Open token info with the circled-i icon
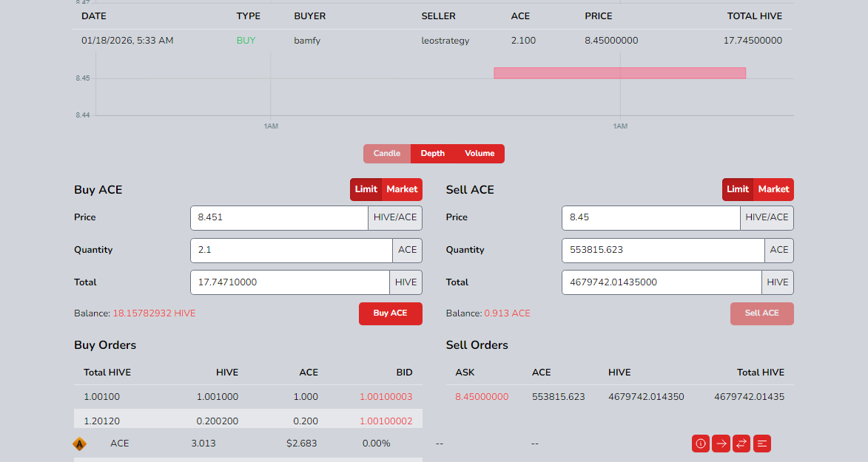Screen dimensions: 868x462 click(700, 444)
